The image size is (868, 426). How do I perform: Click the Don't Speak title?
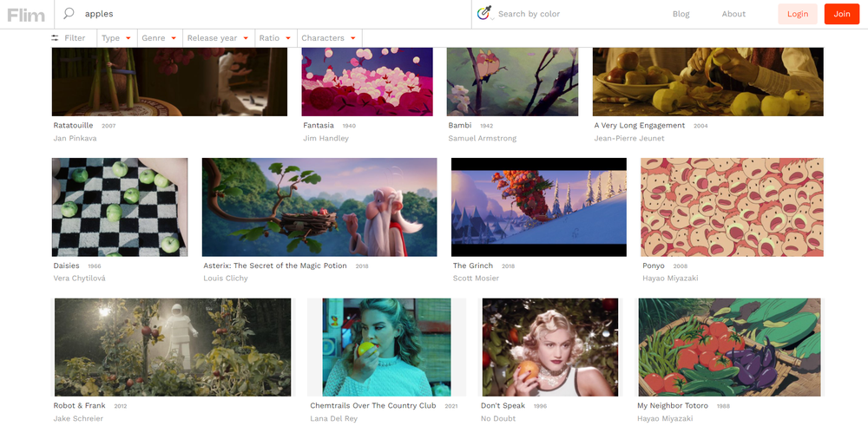(x=503, y=405)
